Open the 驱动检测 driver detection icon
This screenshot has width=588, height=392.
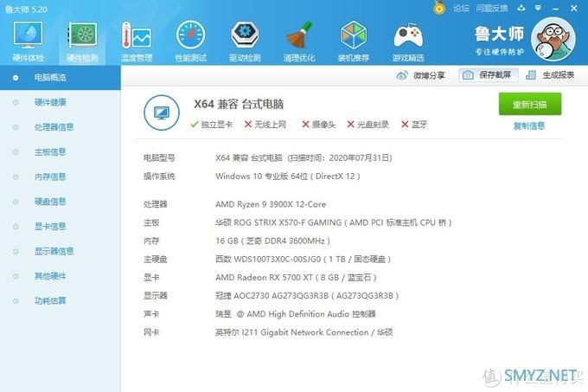pyautogui.click(x=245, y=42)
